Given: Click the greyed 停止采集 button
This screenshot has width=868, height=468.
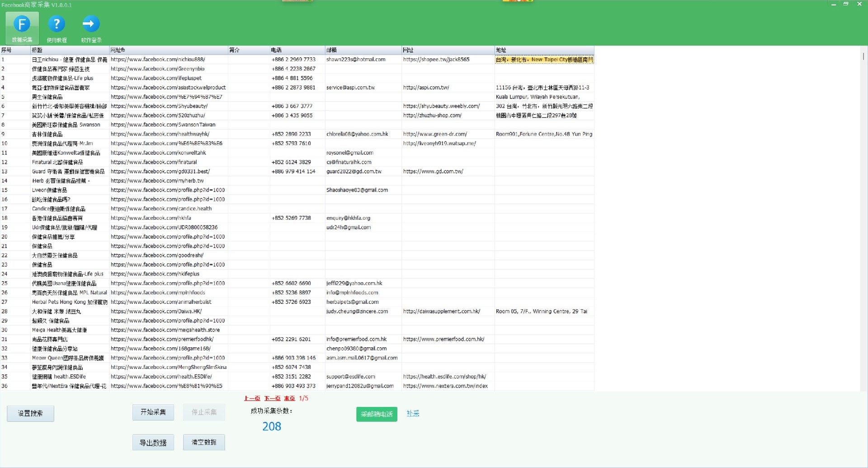Looking at the screenshot, I should (x=204, y=412).
